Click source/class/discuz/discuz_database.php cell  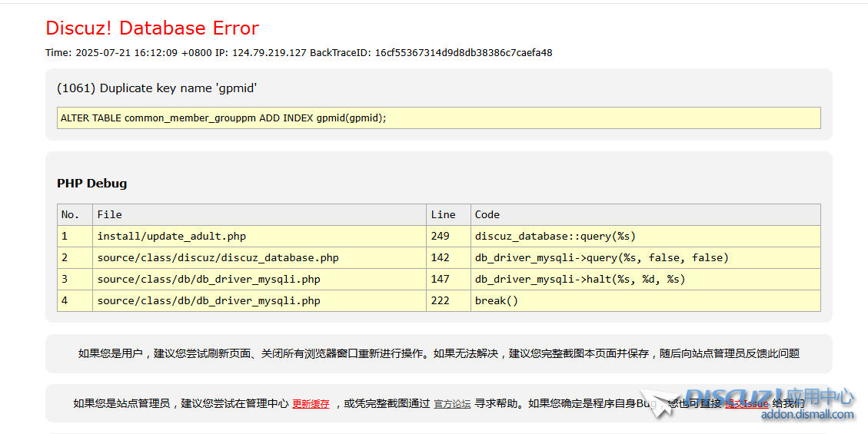click(259, 257)
